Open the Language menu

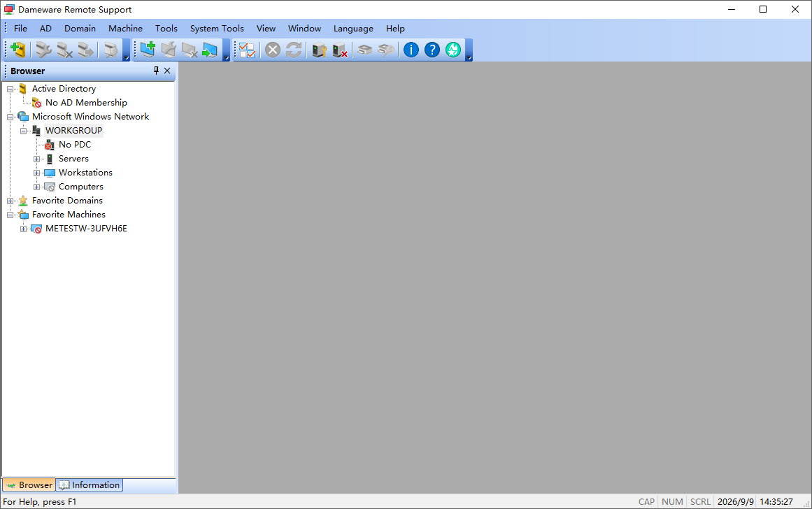click(x=353, y=29)
